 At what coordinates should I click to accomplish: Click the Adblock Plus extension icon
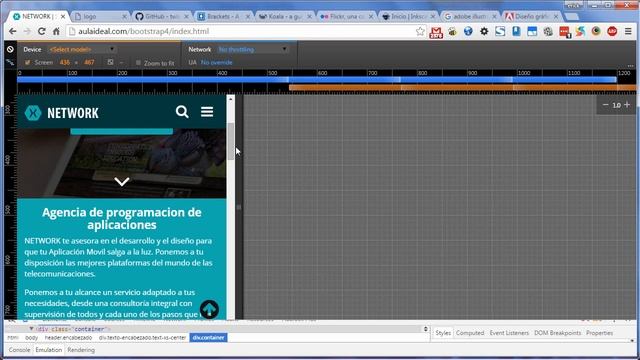tap(612, 31)
